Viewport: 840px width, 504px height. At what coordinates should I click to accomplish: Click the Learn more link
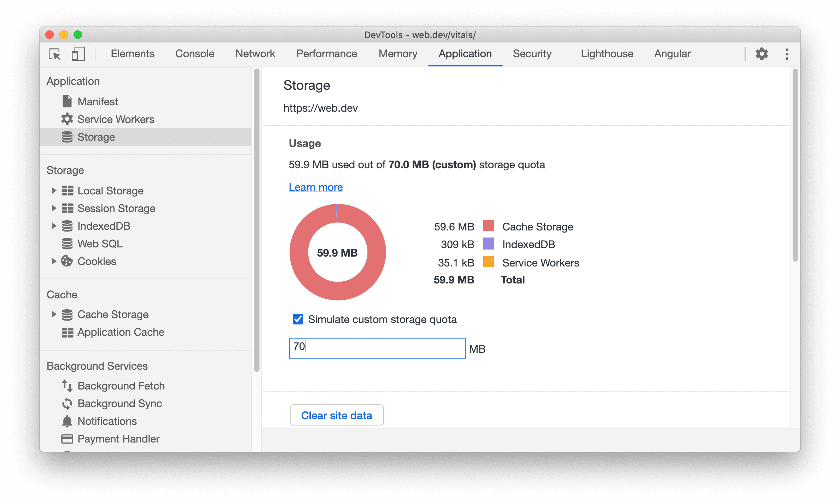[317, 187]
